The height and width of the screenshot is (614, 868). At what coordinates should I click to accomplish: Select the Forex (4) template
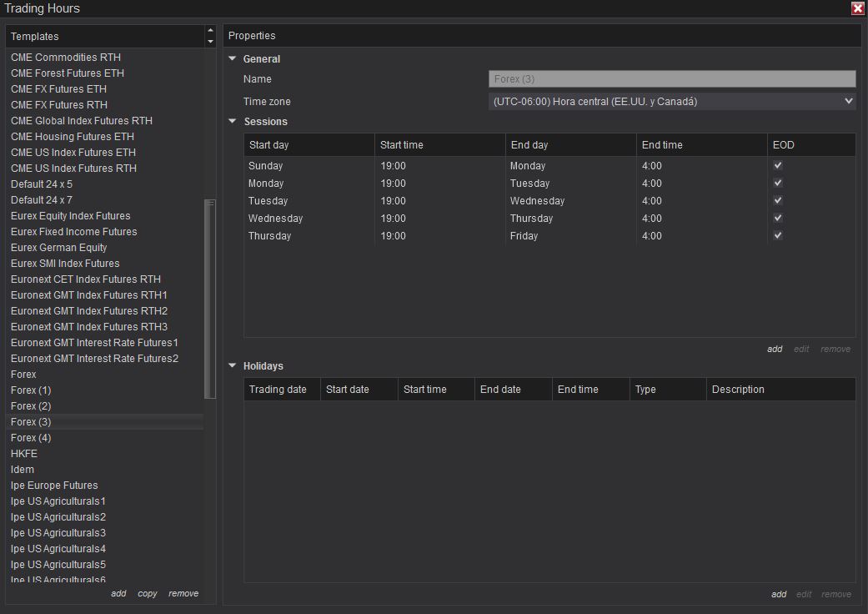pos(31,438)
